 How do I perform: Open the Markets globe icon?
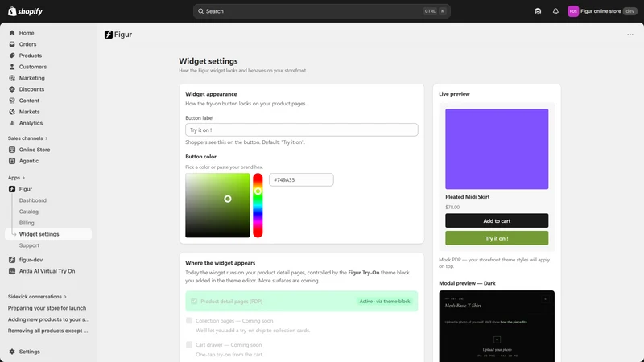12,112
